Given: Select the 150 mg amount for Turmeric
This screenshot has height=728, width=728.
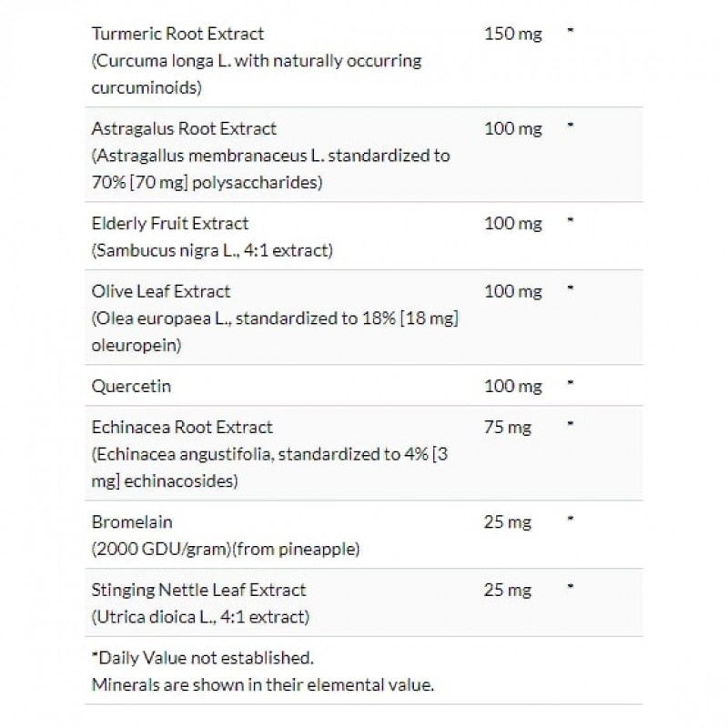Looking at the screenshot, I should 513,34.
